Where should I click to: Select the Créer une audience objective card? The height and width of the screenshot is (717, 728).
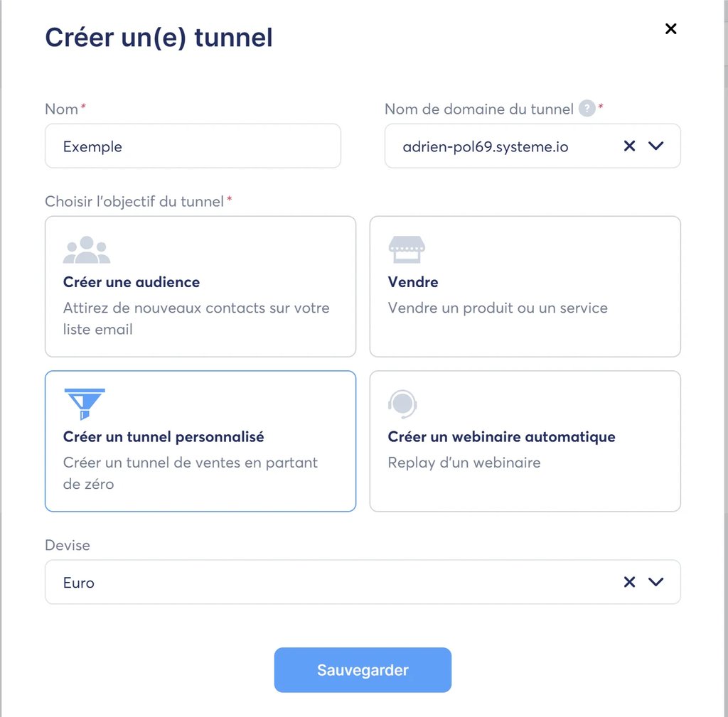point(200,286)
